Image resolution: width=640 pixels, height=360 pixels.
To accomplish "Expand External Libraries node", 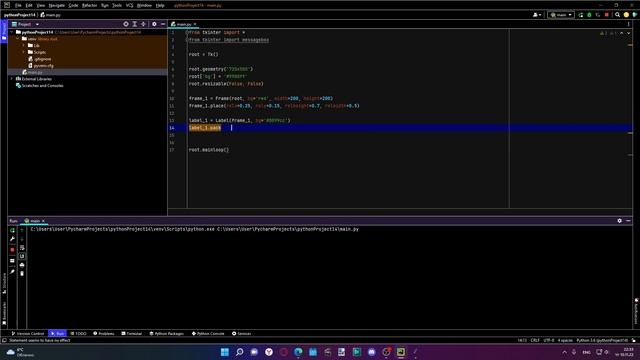I will [12, 79].
